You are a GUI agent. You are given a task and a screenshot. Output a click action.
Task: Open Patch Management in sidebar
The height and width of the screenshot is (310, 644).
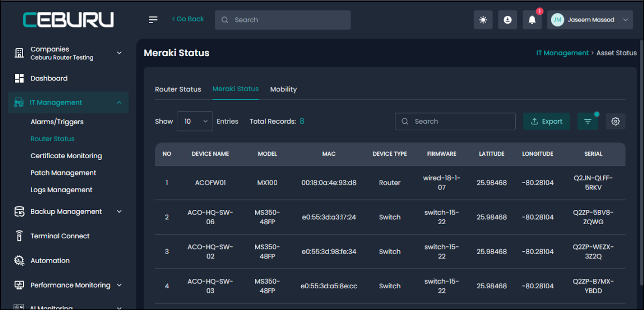[64, 173]
